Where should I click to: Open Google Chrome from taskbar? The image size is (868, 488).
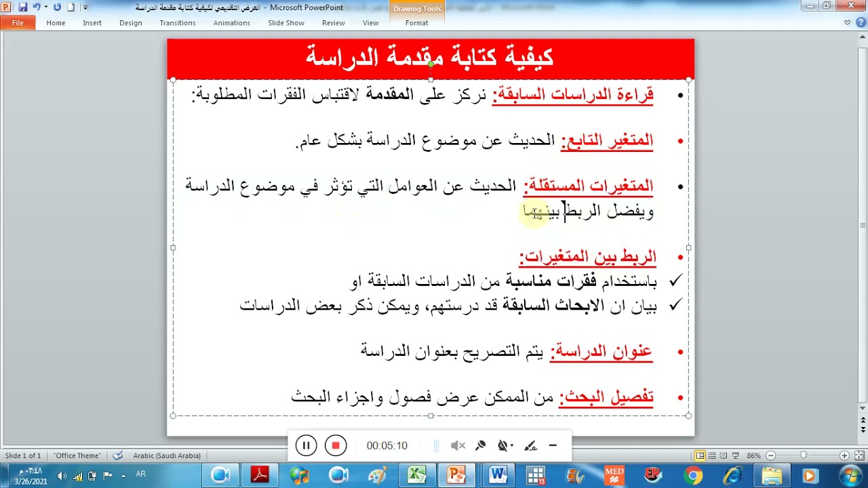click(693, 476)
